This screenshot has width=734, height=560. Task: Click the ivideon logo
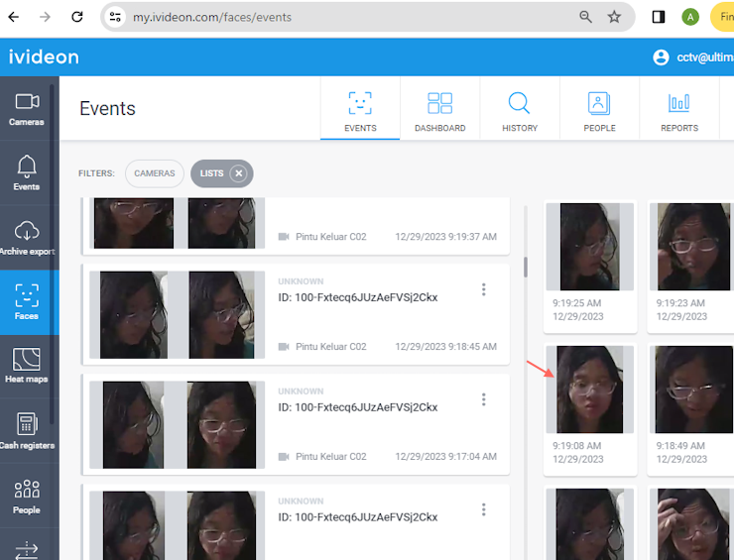coord(44,57)
